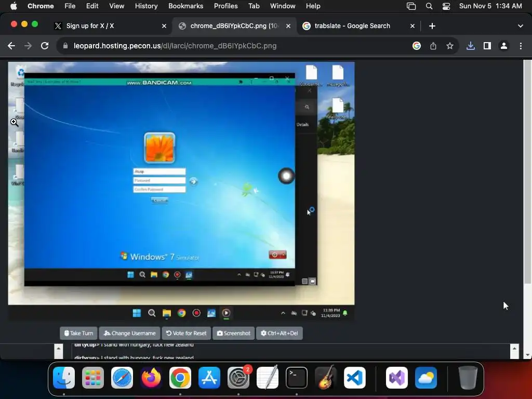Open Control Center in menu bar
The height and width of the screenshot is (399, 532).
446,6
